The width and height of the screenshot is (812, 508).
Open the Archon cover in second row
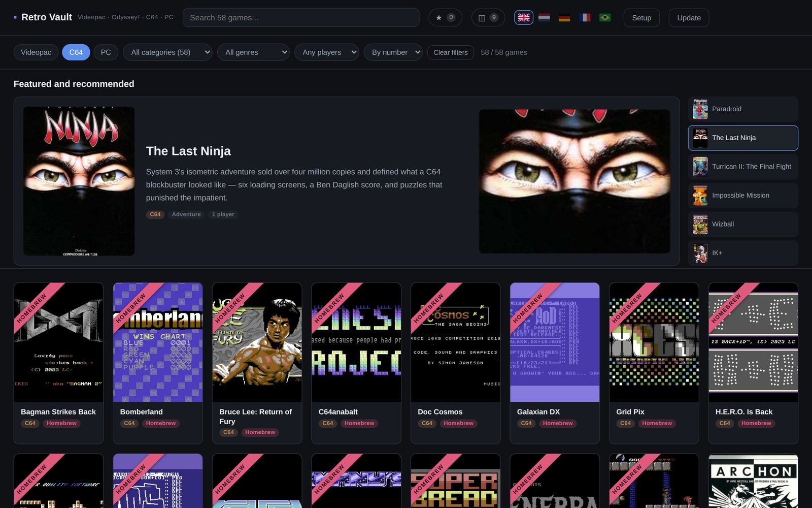point(753,481)
